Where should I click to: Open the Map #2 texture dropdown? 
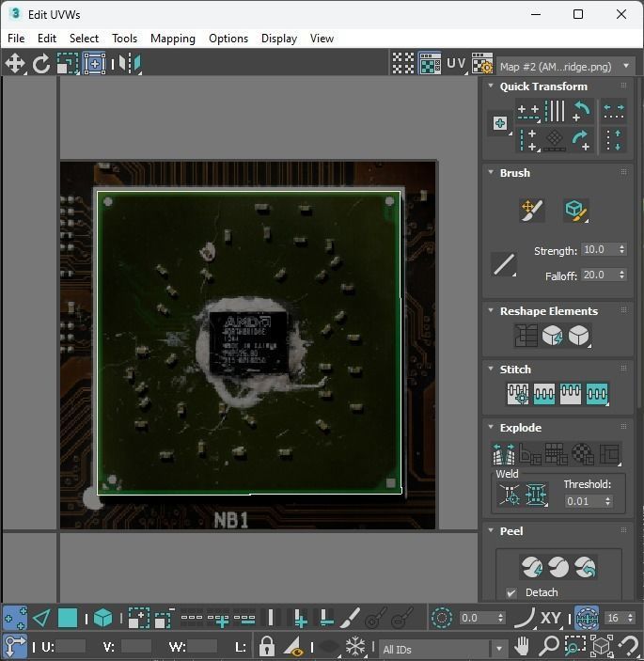565,67
